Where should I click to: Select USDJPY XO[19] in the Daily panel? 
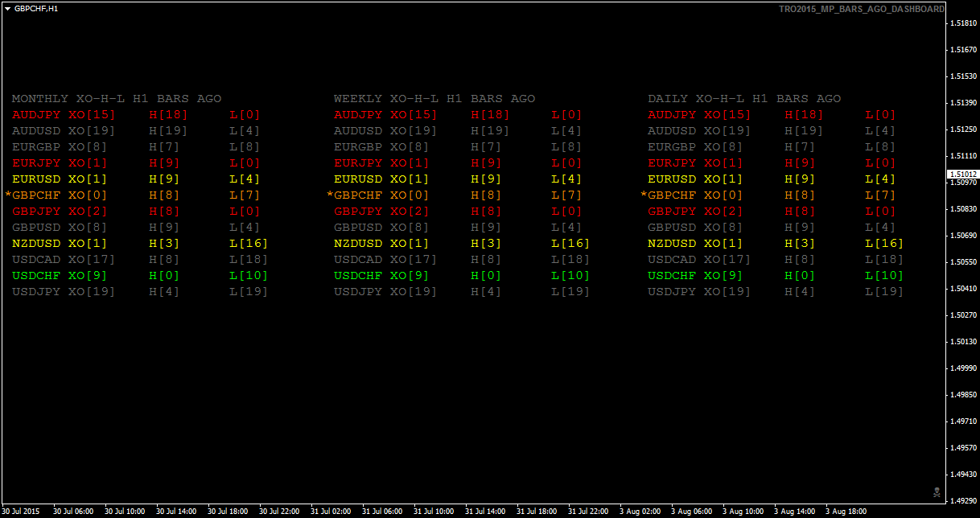(x=699, y=292)
